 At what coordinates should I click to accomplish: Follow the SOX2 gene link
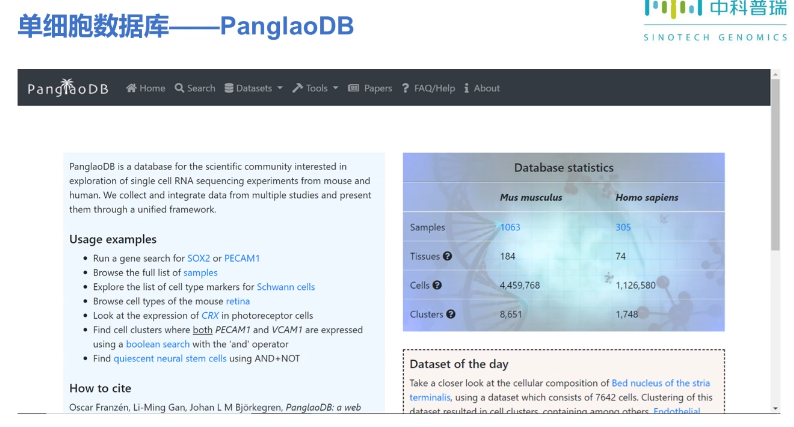(x=198, y=258)
